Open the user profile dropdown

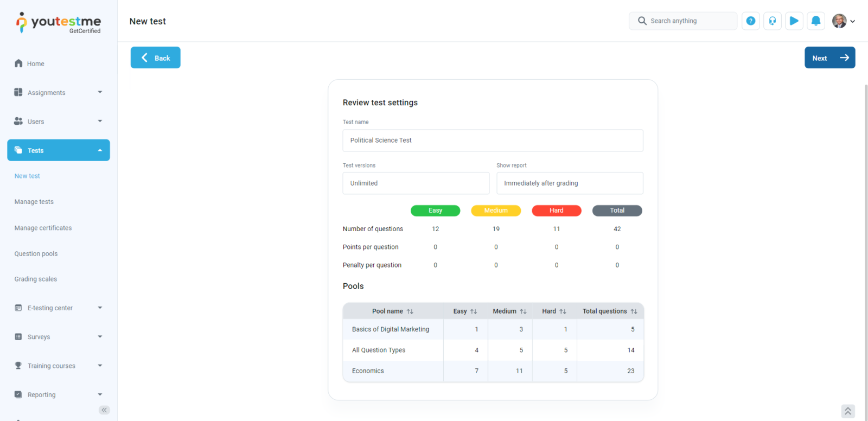pos(844,21)
